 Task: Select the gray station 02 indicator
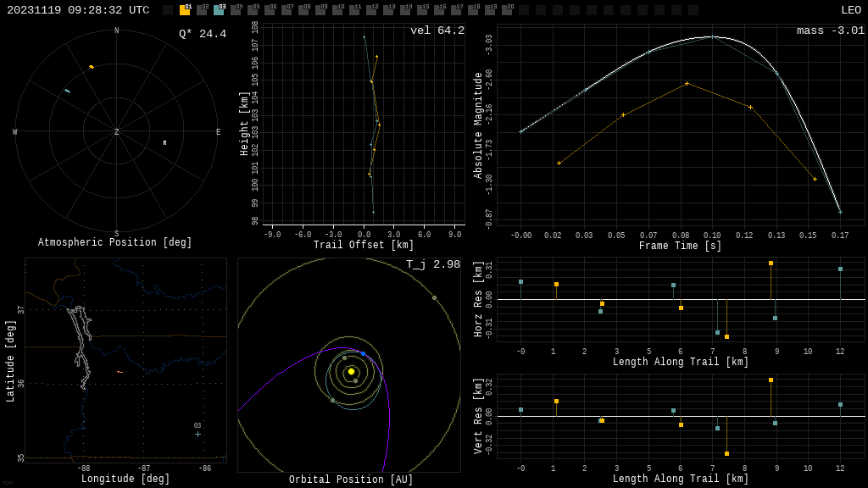pos(202,10)
